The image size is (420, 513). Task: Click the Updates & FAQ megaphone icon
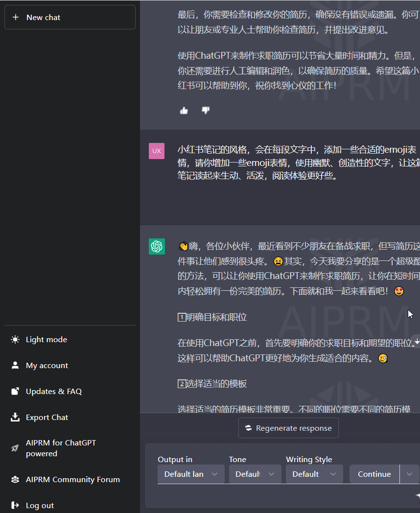[15, 391]
